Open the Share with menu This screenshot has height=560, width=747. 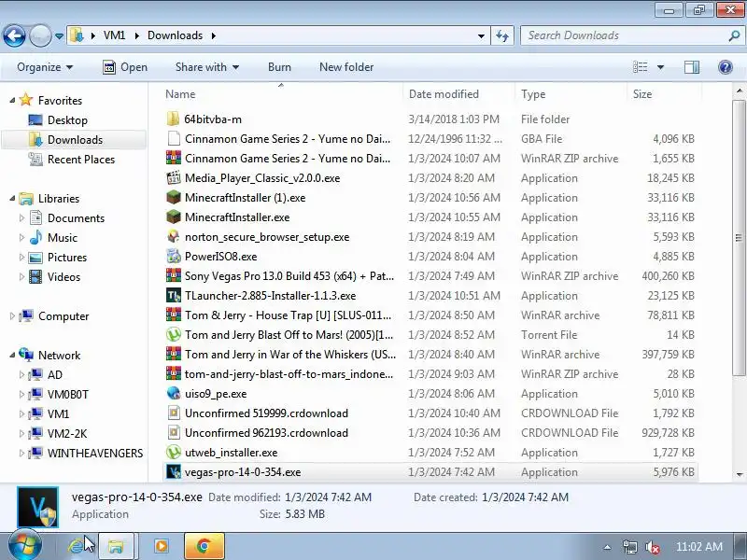pos(206,67)
